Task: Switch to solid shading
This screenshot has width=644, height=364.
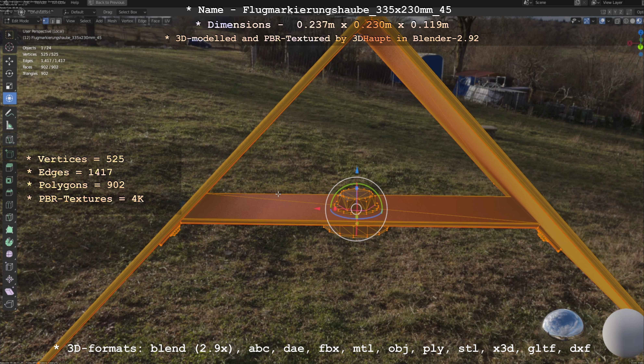Action: click(x=632, y=21)
